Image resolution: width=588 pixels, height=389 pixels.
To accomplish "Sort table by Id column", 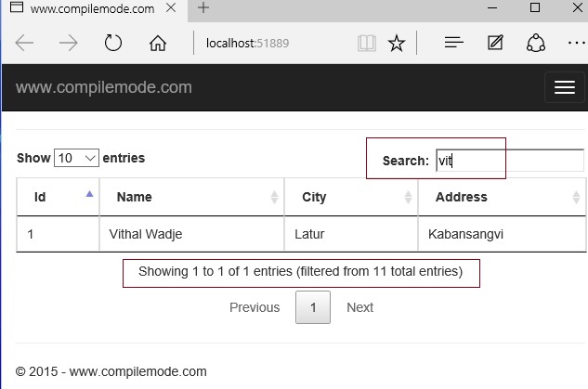I will [x=58, y=197].
